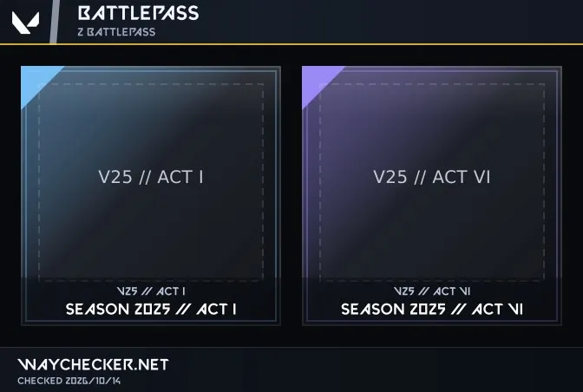Viewport: 583px width, 392px height.
Task: Click the small "V25 // ACT I" caption
Action: point(151,291)
